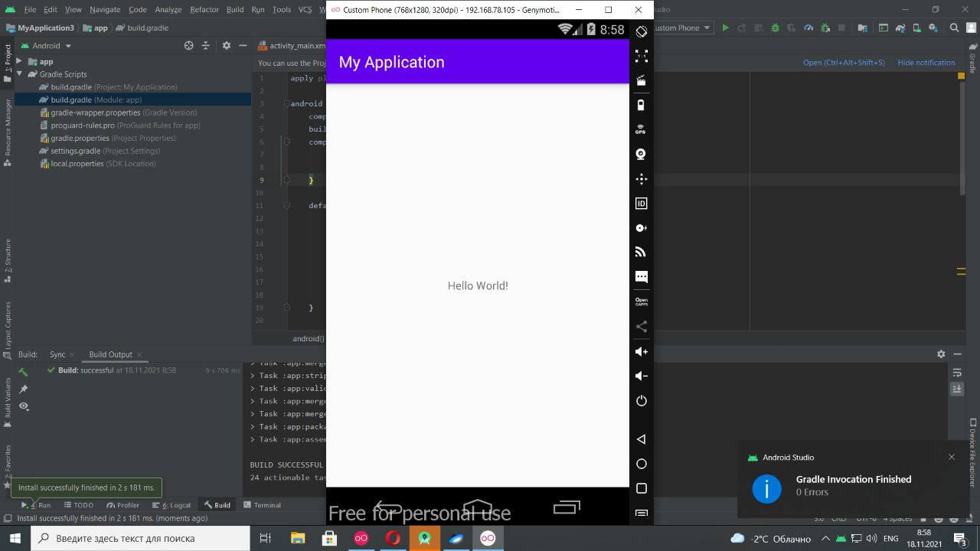Open Logcat tool window
Viewport: 980px width, 551px height.
click(x=172, y=505)
